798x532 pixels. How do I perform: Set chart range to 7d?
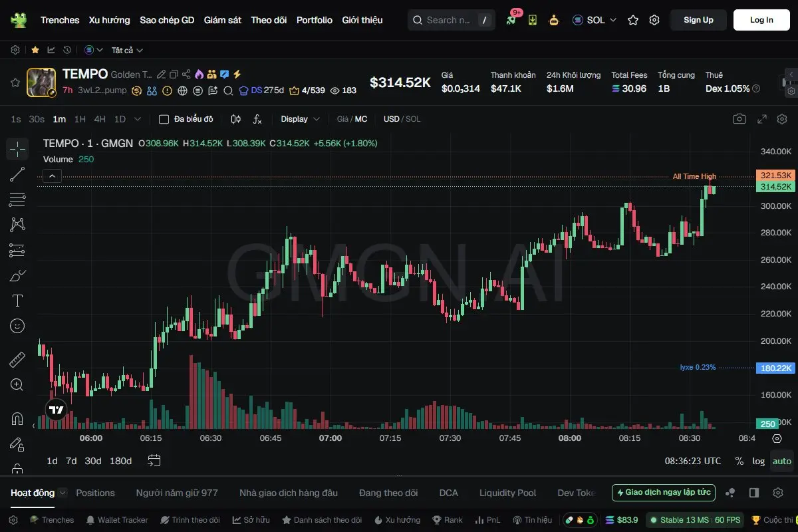(71, 461)
